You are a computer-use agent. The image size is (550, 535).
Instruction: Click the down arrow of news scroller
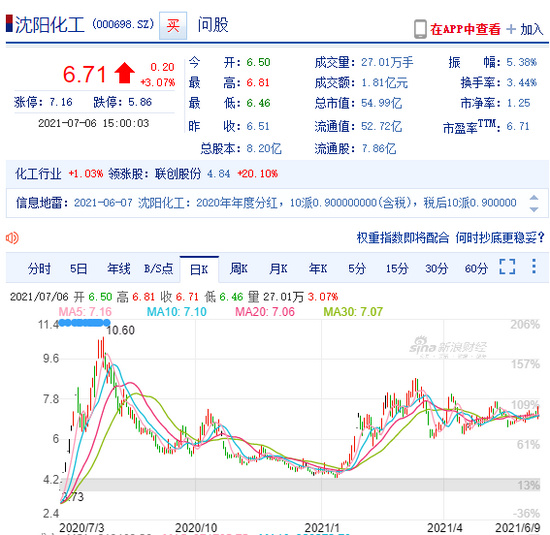click(534, 209)
